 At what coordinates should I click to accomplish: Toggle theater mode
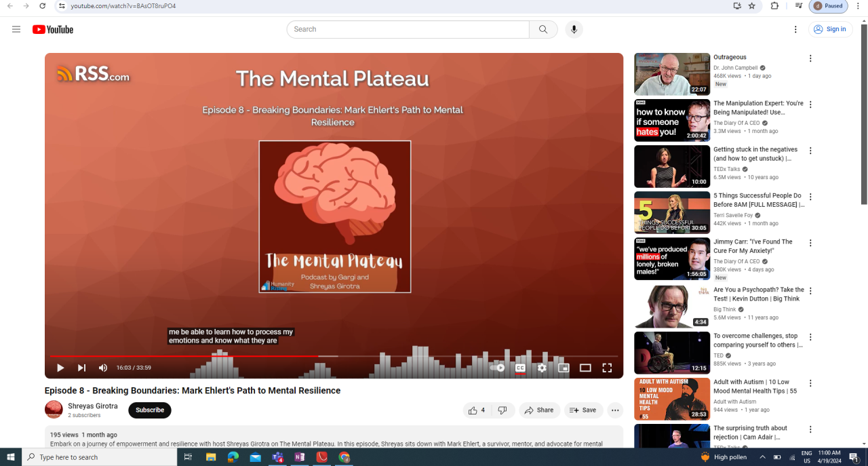(585, 368)
